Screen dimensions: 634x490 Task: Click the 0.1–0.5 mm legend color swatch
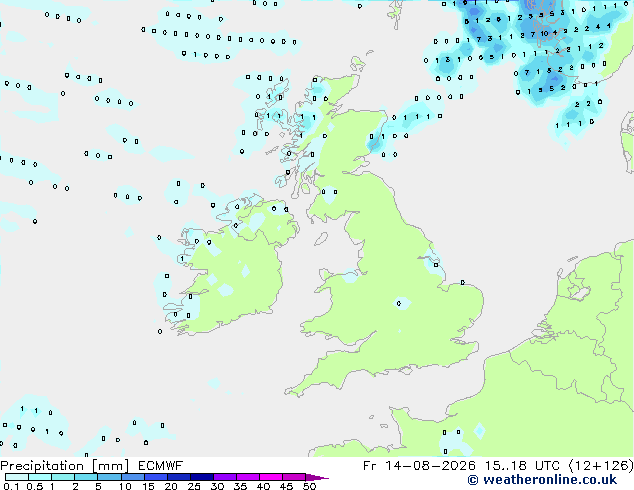click(x=17, y=477)
